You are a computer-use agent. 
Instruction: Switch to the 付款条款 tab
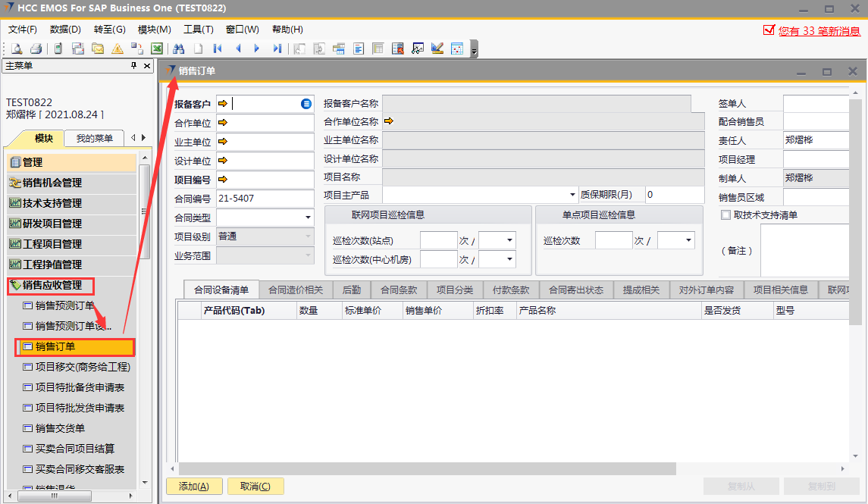point(511,290)
